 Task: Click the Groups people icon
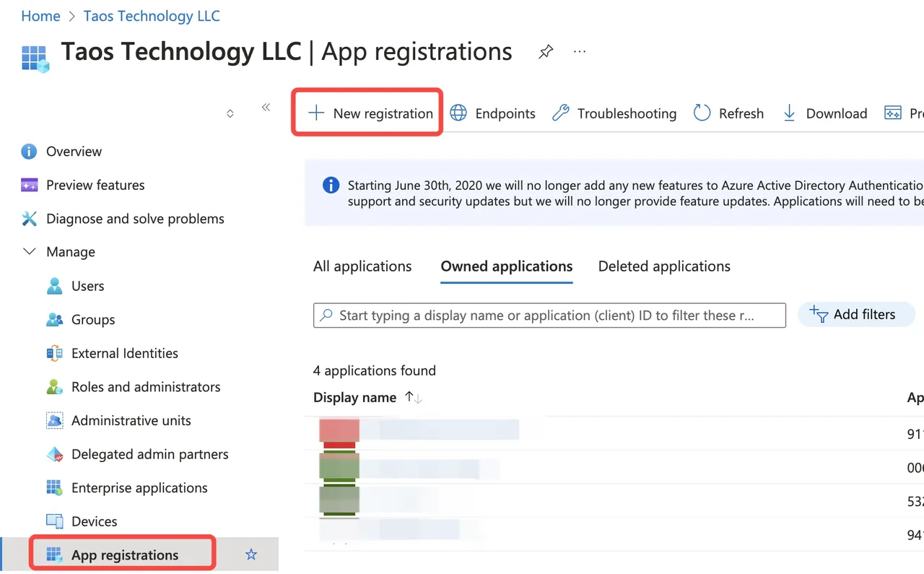(x=55, y=320)
